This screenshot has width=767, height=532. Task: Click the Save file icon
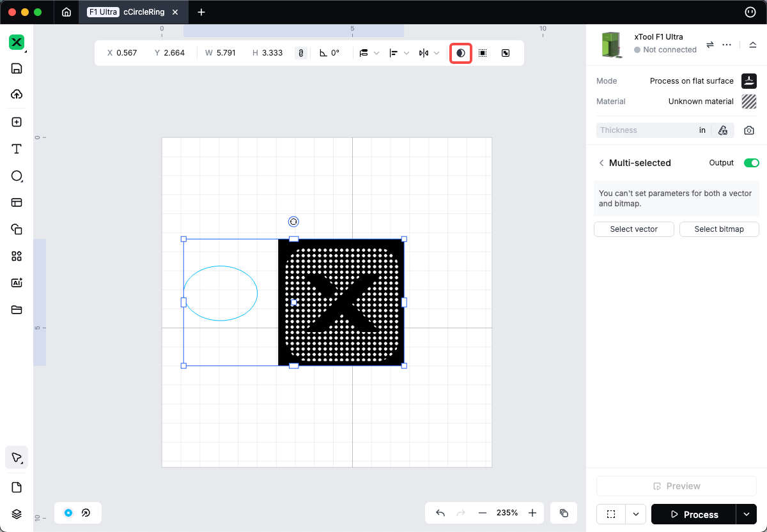click(17, 69)
